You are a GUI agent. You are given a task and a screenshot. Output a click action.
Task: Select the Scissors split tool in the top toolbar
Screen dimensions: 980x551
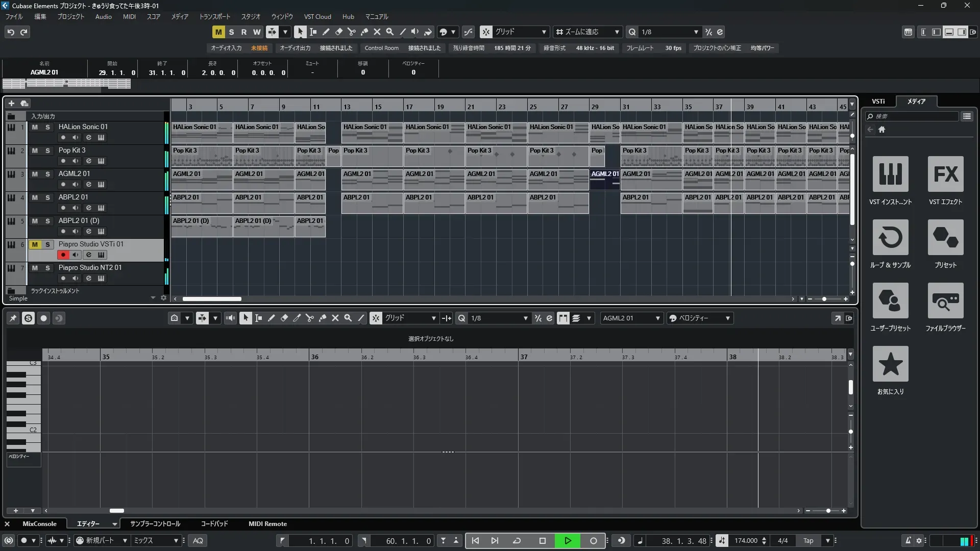tap(351, 32)
